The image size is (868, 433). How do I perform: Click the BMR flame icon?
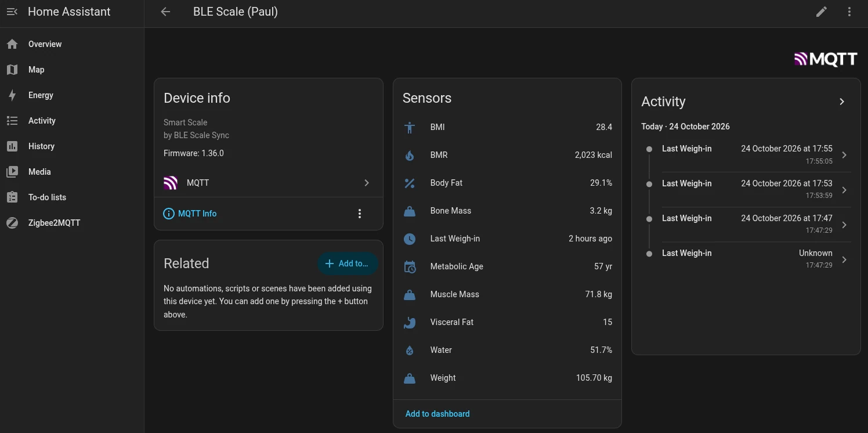click(x=410, y=155)
